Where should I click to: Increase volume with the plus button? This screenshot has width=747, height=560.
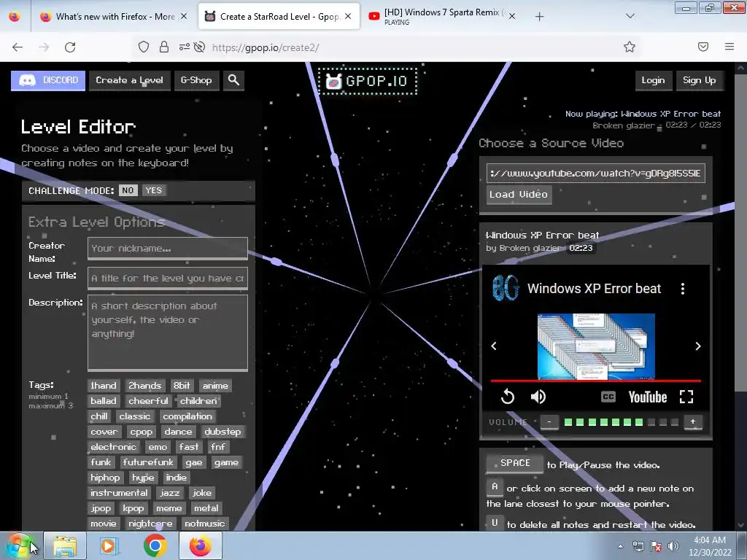pos(693,422)
